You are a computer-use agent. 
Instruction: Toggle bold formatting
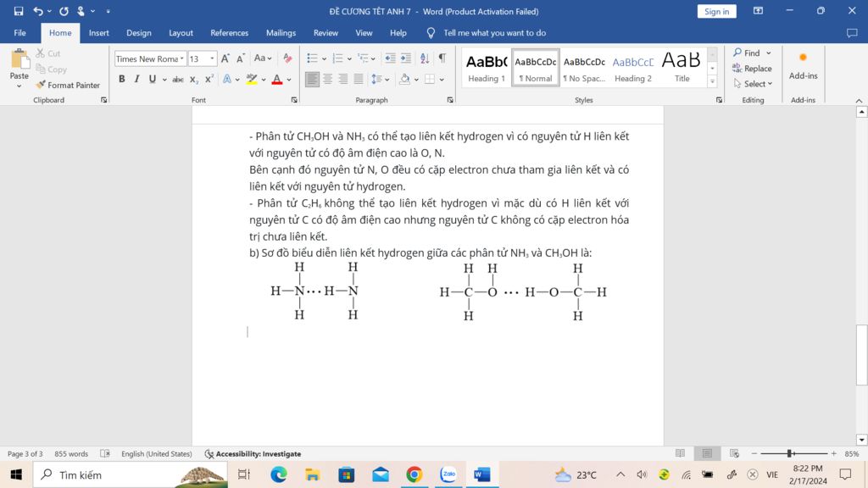point(122,79)
